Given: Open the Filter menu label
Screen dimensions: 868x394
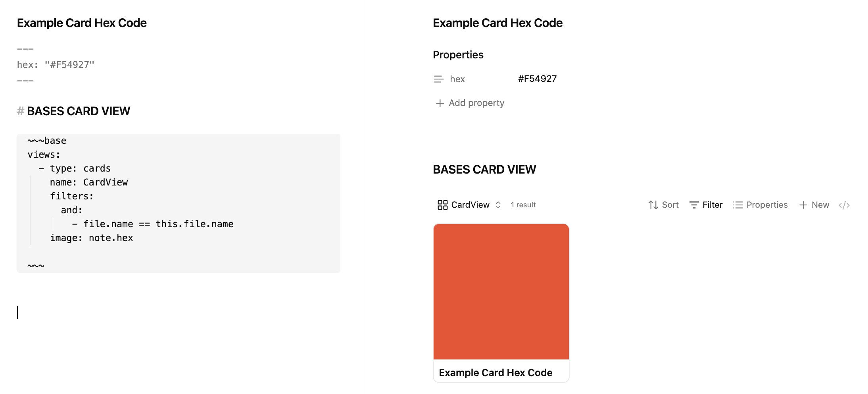Looking at the screenshot, I should pos(712,205).
